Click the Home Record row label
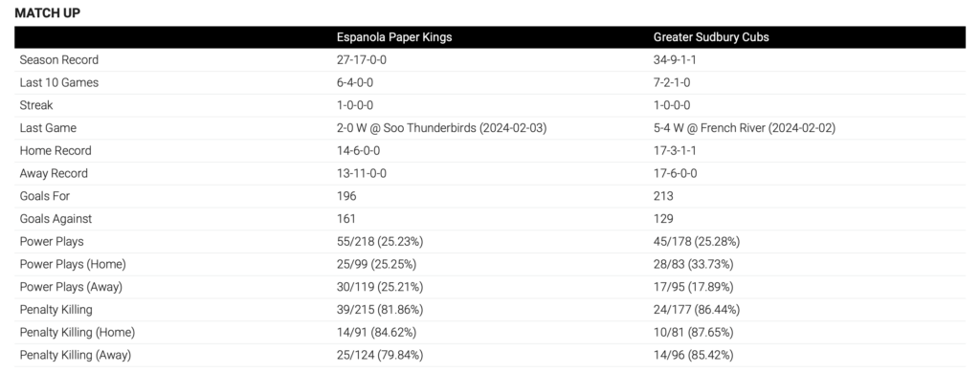Screen dimensions: 980x373 click(x=56, y=150)
